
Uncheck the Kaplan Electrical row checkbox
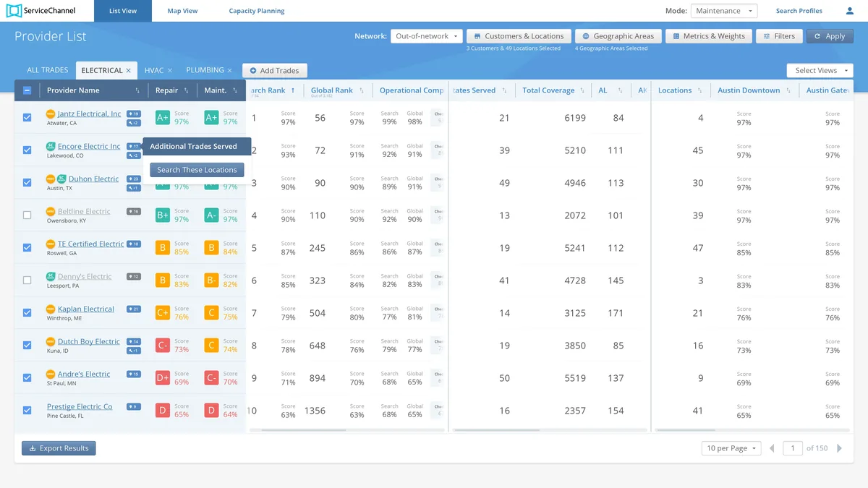click(x=27, y=312)
